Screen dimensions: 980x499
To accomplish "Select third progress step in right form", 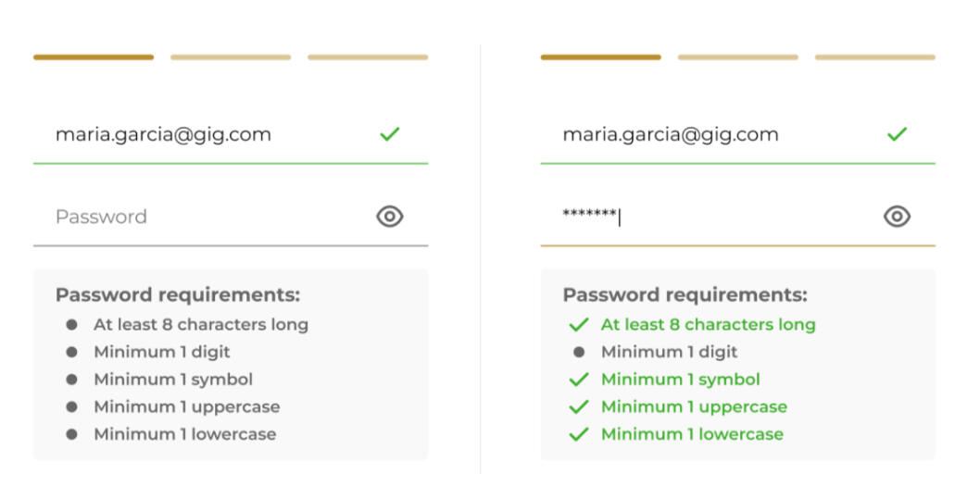I will pyautogui.click(x=874, y=57).
